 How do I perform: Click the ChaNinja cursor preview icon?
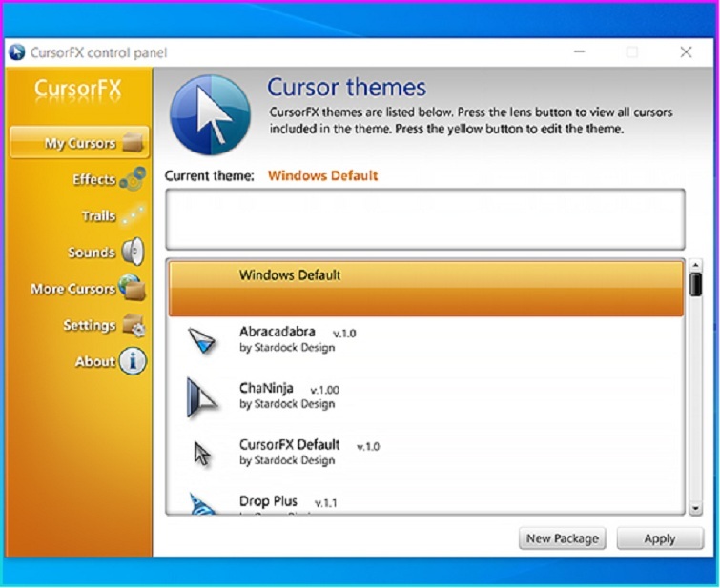(202, 396)
